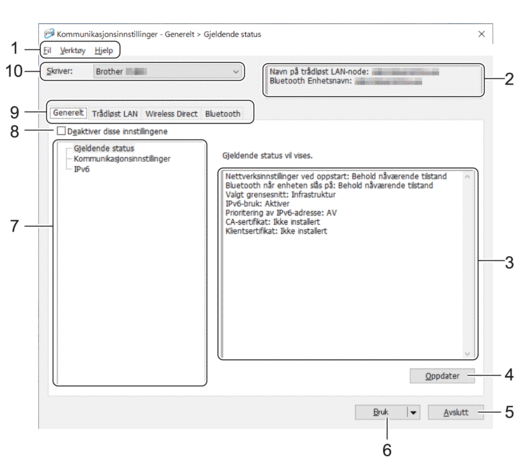525x463 pixels.
Task: Switch to the Generelt tab
Action: [x=68, y=113]
